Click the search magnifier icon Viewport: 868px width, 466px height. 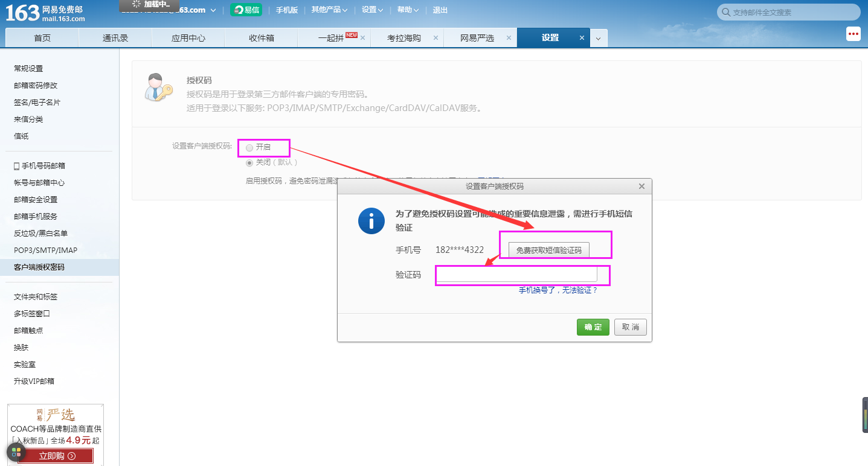click(725, 12)
